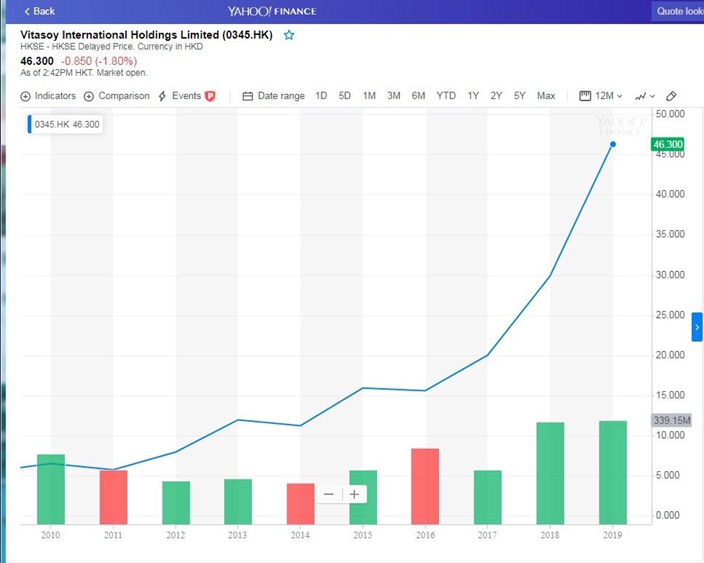Click the 0345.HK 46.300 legend label
The image size is (704, 563).
(66, 124)
